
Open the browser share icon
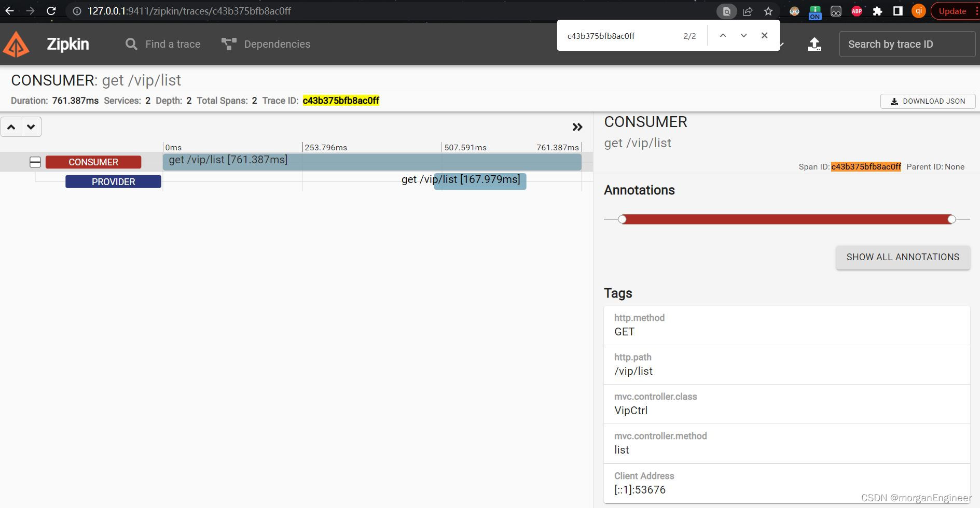(x=748, y=11)
